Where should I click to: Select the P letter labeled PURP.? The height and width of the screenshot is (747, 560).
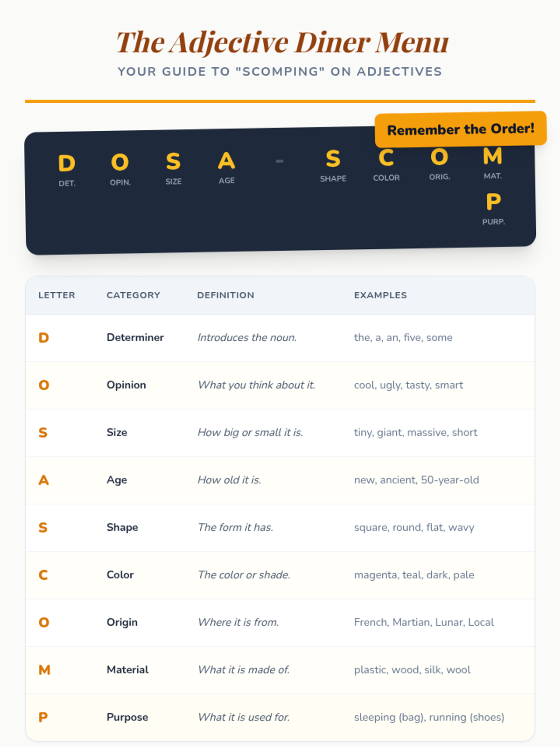tap(493, 202)
